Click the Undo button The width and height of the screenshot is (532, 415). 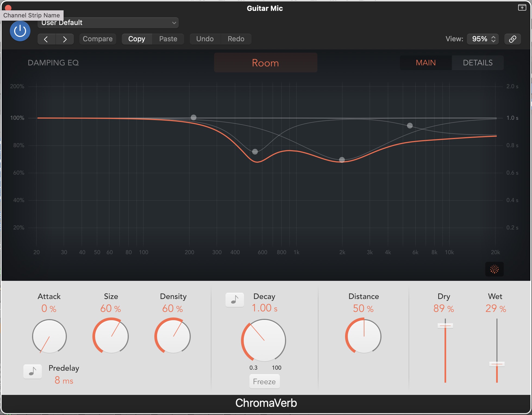pyautogui.click(x=205, y=39)
